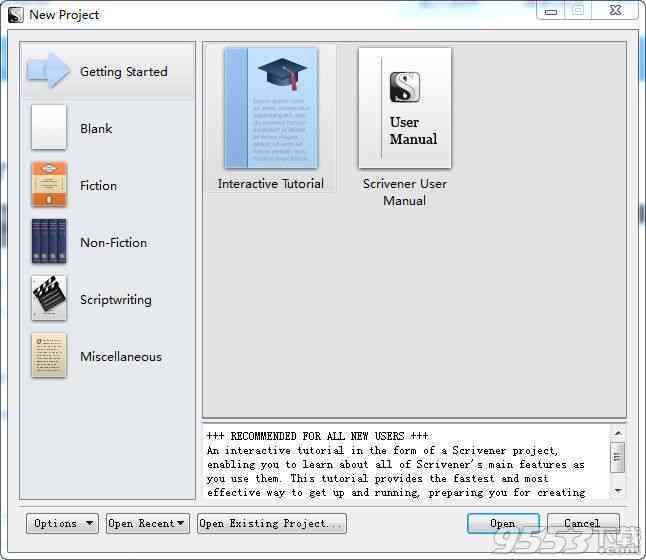Viewport: 646px width, 560px height.
Task: Choose the Miscellaneous paper icon
Action: coord(49,355)
